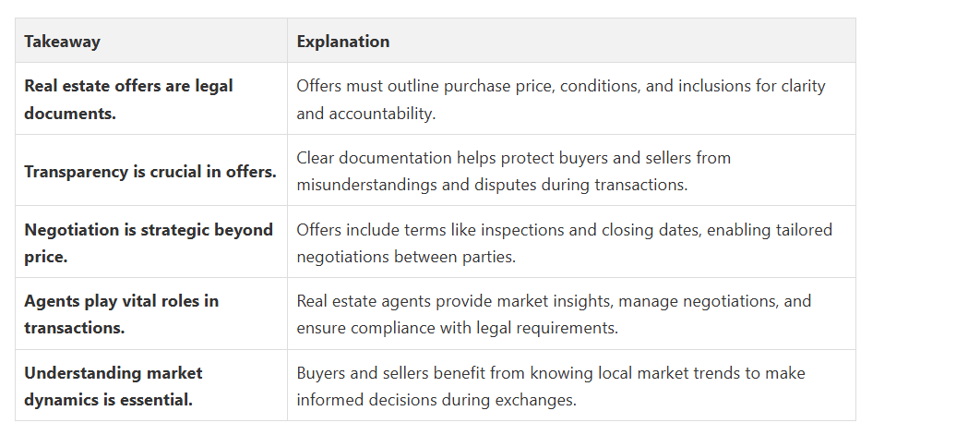Click the word 'transactions.' in Agents takeaway
The width and height of the screenshot is (980, 435).
(75, 328)
